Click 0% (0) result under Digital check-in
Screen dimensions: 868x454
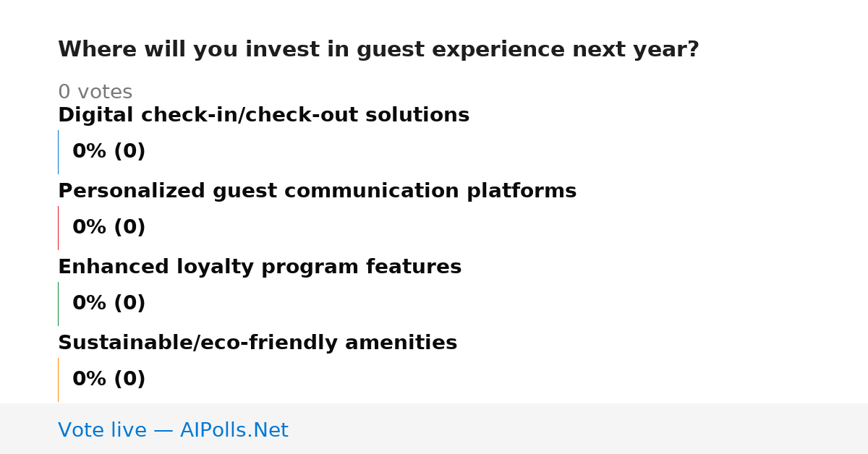(x=109, y=152)
